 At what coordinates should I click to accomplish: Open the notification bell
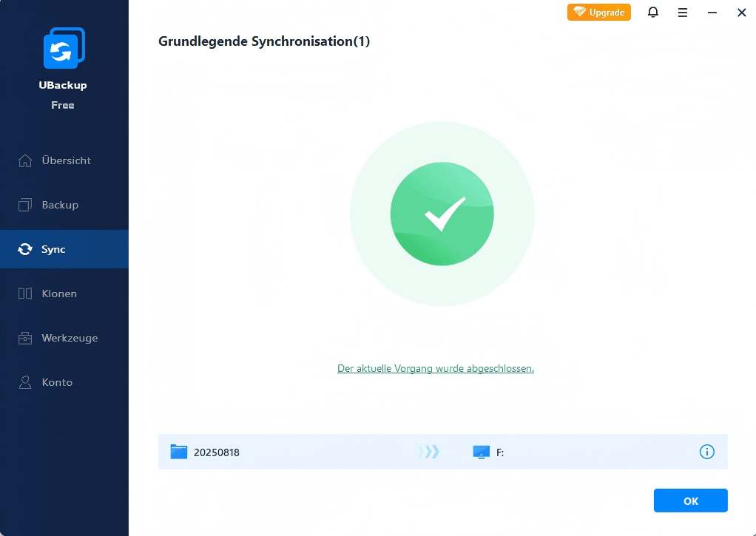tap(652, 13)
